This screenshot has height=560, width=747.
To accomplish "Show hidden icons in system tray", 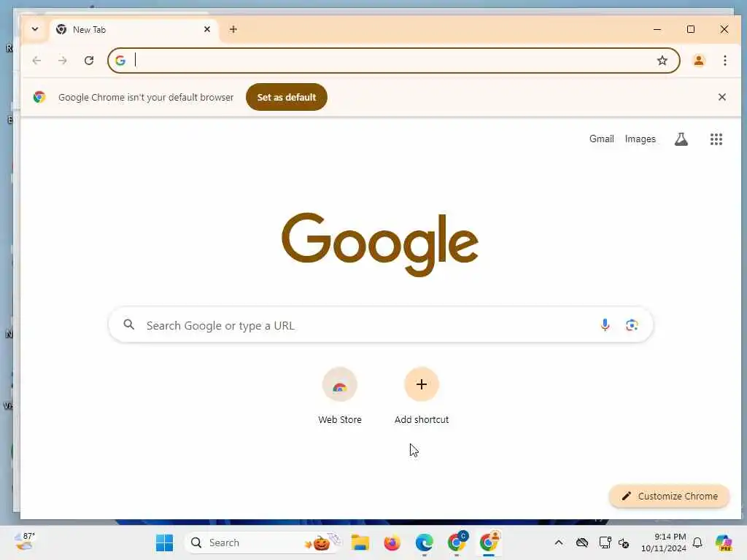I will (x=559, y=542).
